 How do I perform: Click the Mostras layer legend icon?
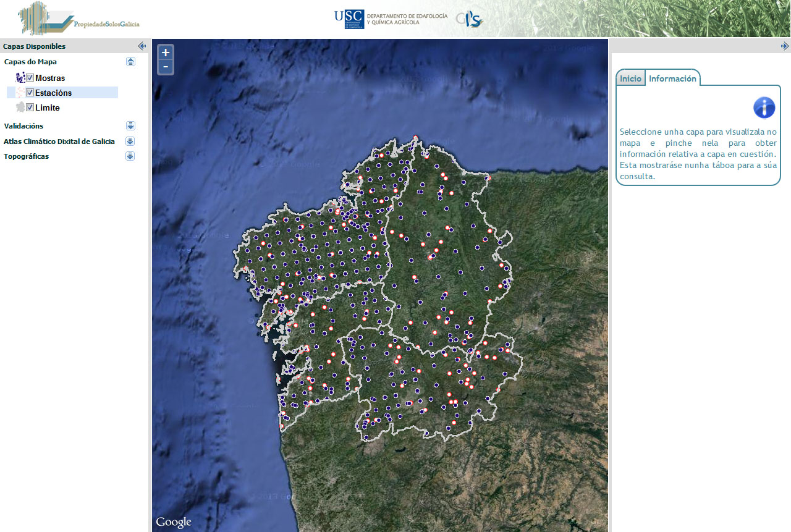pos(20,78)
